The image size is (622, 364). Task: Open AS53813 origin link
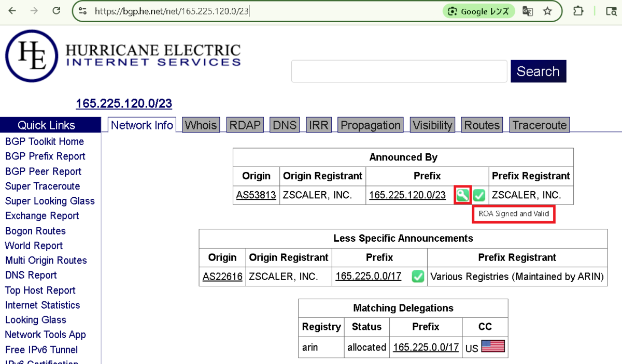(256, 195)
